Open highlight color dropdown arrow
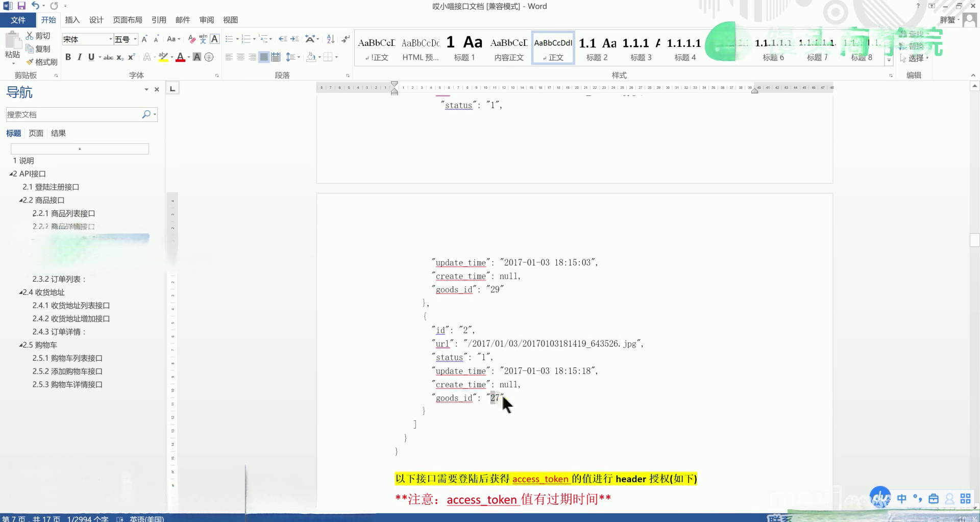The height and width of the screenshot is (522, 980). point(172,57)
